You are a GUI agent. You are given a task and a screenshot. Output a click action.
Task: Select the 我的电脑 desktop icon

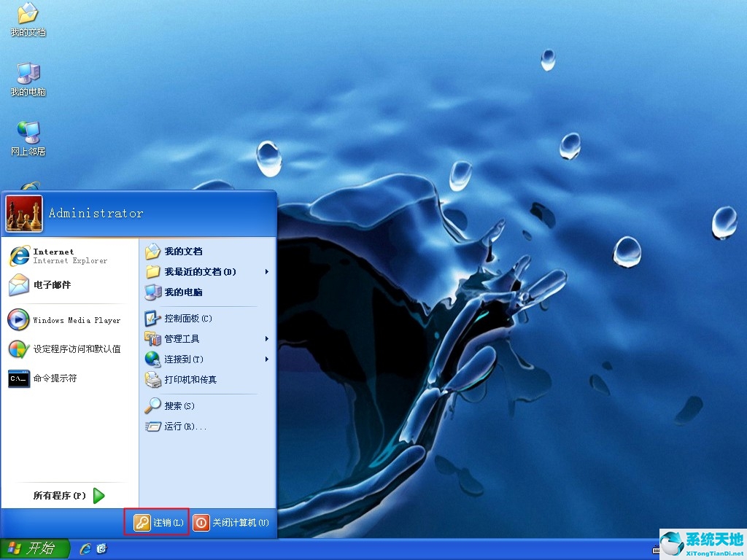[x=28, y=79]
